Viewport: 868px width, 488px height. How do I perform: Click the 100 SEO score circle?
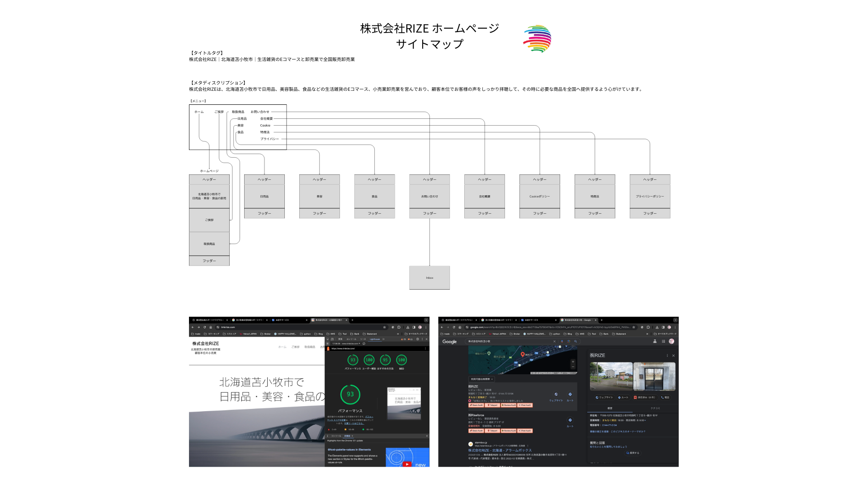click(x=401, y=360)
